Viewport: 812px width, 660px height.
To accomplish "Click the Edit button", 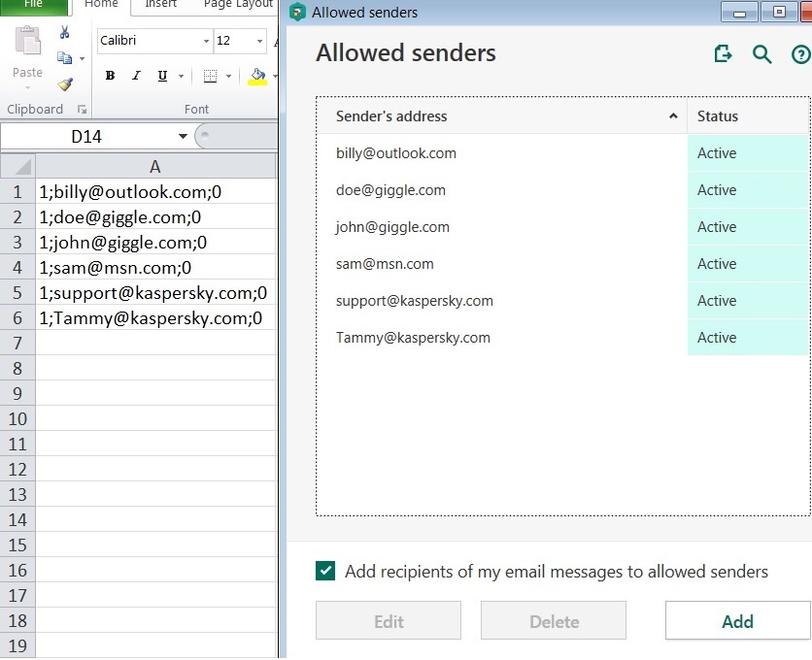I will click(389, 620).
